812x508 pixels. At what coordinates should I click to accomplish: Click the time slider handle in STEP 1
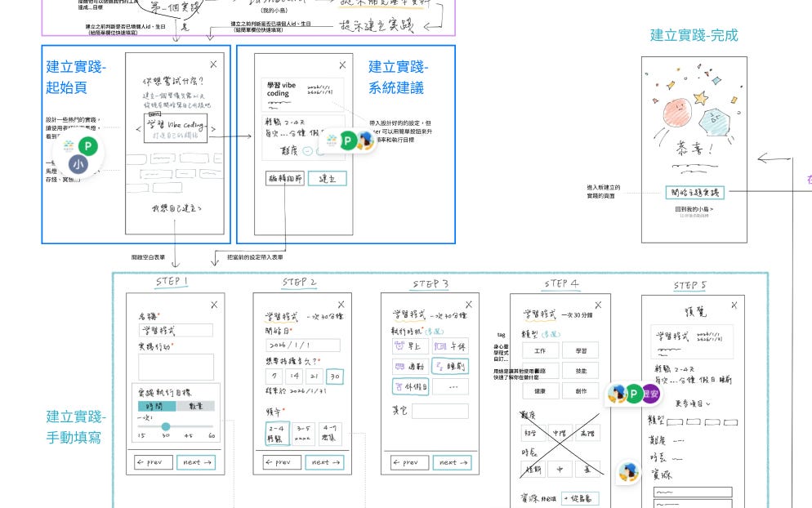[x=166, y=426]
